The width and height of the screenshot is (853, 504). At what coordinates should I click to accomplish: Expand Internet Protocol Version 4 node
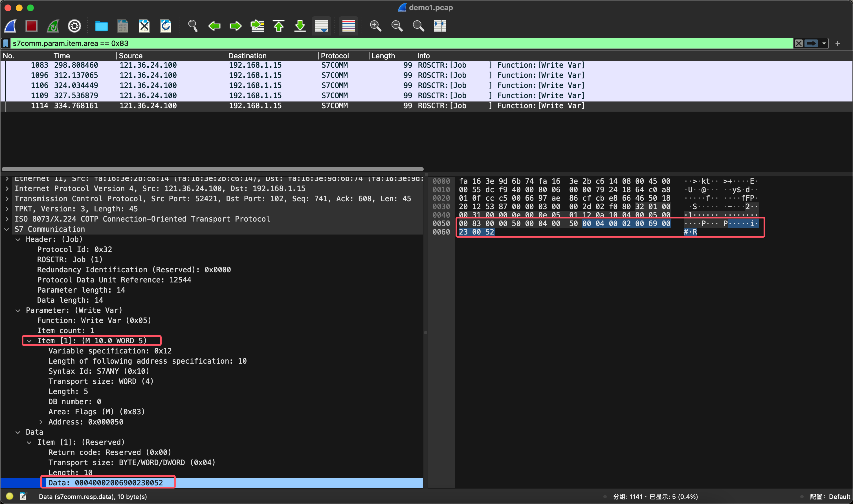click(7, 189)
